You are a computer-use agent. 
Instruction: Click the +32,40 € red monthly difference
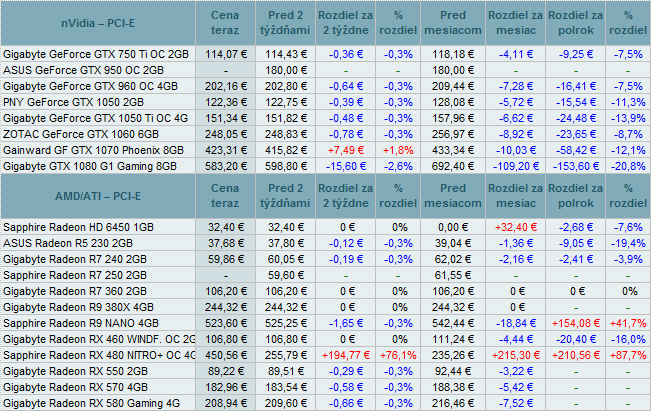(516, 228)
